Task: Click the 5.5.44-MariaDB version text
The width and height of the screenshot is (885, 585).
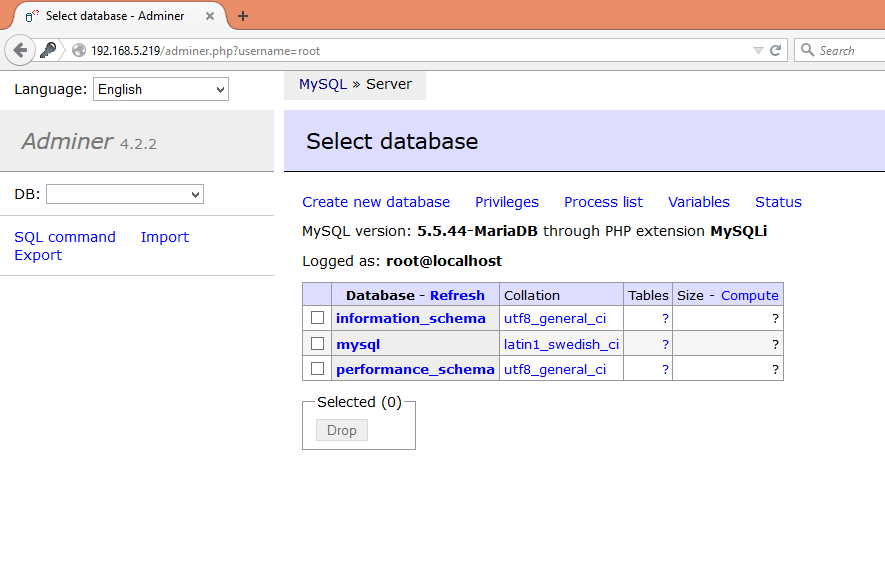Action: (477, 232)
